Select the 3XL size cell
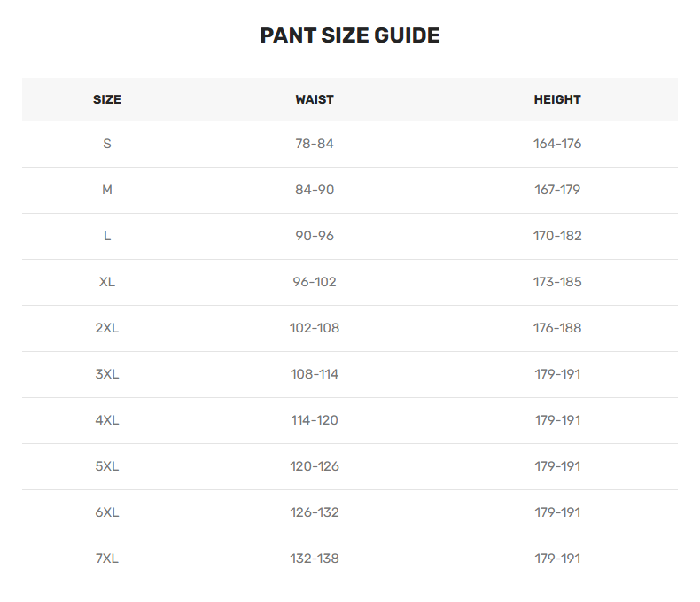Screen dimensions: 700x602 click(107, 374)
